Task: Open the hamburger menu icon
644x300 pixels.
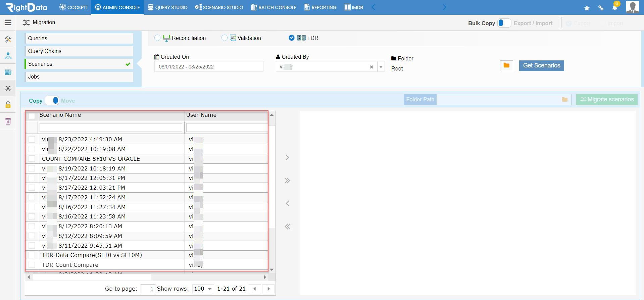Action: point(8,22)
